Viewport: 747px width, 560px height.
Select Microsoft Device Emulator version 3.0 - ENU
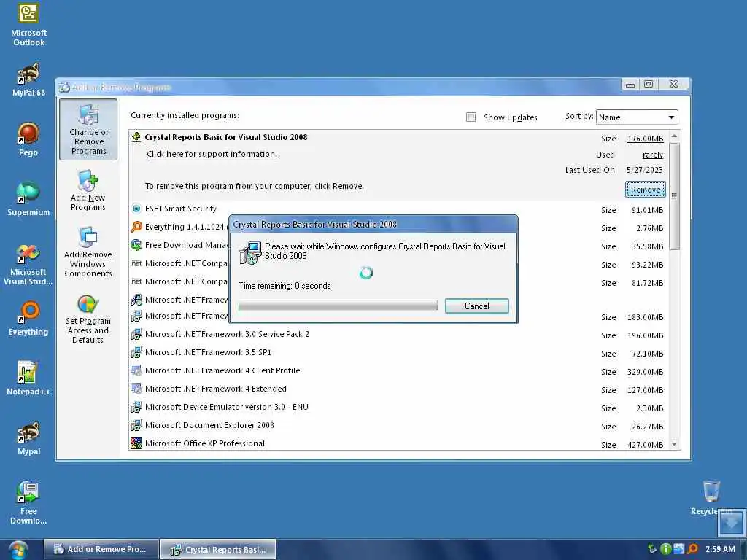[226, 407]
